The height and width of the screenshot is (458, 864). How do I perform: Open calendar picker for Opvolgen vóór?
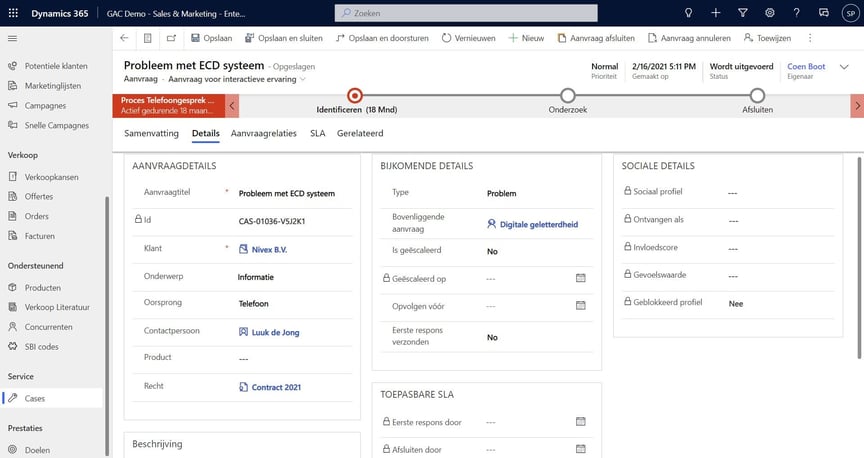pos(580,305)
